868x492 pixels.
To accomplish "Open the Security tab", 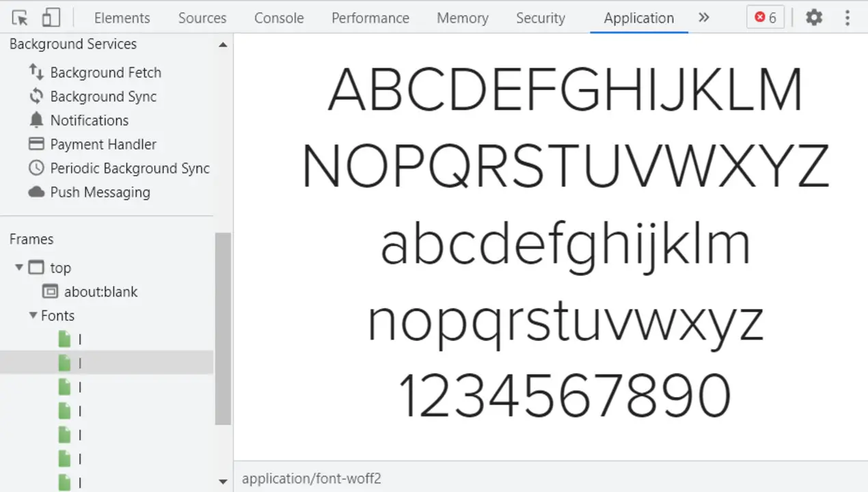I will tap(541, 18).
